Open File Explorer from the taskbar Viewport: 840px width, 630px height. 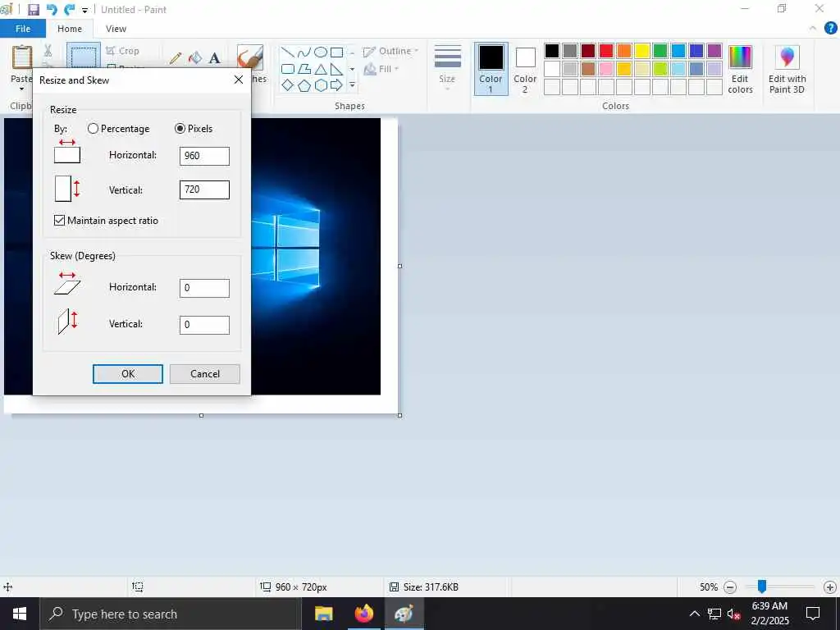pos(323,614)
